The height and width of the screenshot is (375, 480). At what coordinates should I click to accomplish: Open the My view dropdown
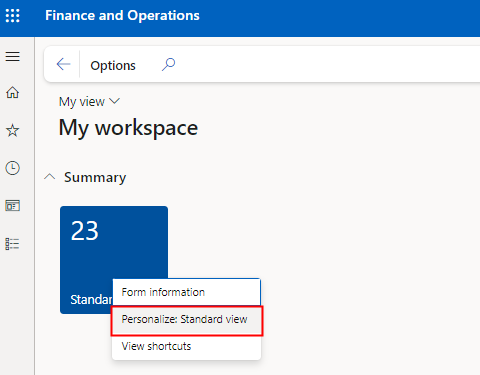pyautogui.click(x=89, y=102)
